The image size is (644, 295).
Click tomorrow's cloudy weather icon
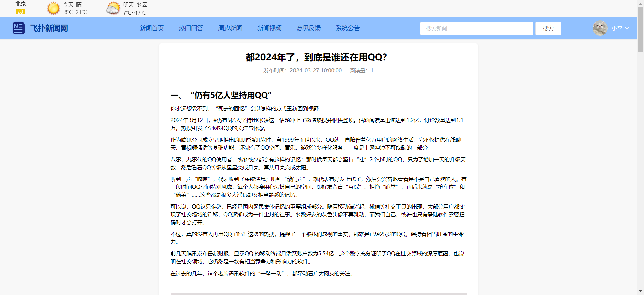coord(113,8)
